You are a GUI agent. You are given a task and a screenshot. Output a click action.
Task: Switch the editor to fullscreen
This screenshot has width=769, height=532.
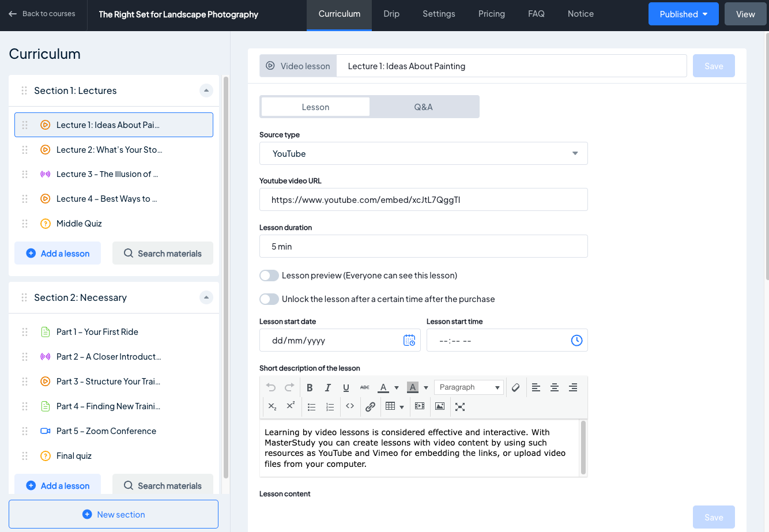point(460,406)
